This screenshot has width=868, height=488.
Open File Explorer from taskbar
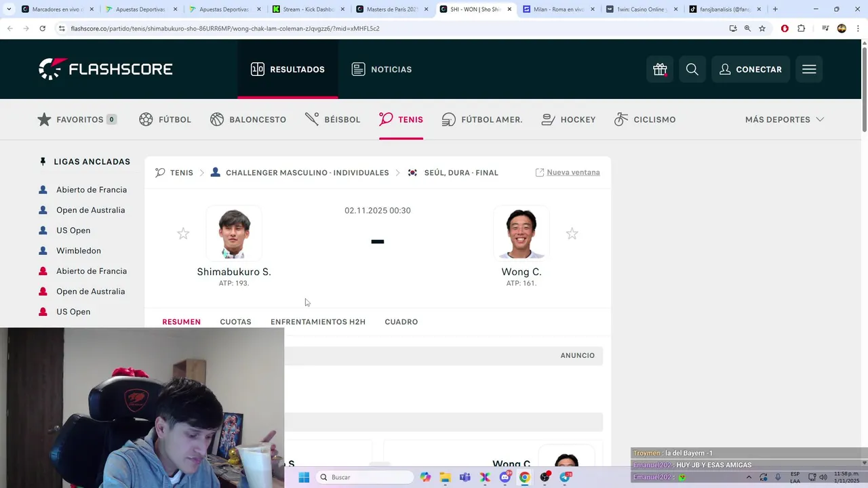click(445, 477)
